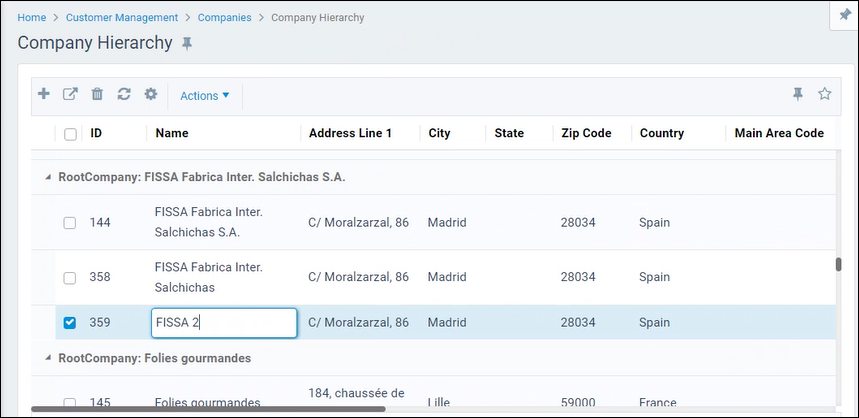Click the 'Company Hierarchy' breadcrumb text
Viewport: 859px width, 418px height.
pyautogui.click(x=318, y=18)
